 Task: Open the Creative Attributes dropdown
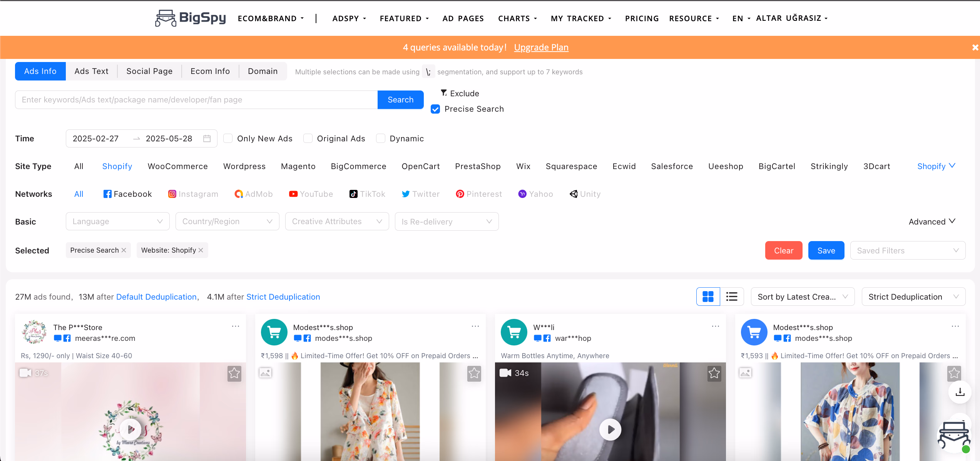tap(337, 221)
